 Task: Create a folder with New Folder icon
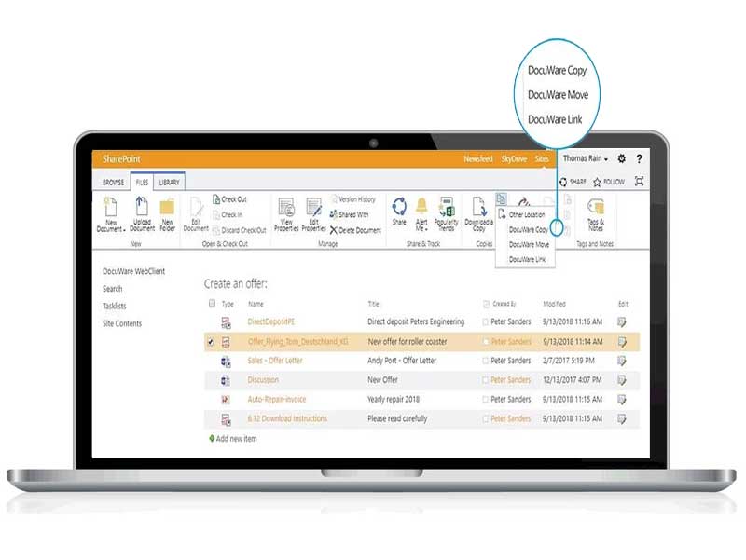pos(167,208)
